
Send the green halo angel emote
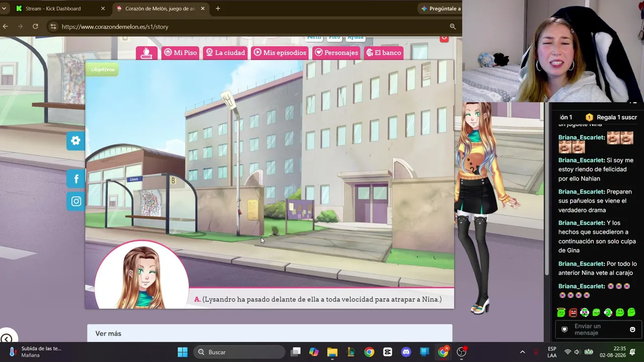(561, 313)
